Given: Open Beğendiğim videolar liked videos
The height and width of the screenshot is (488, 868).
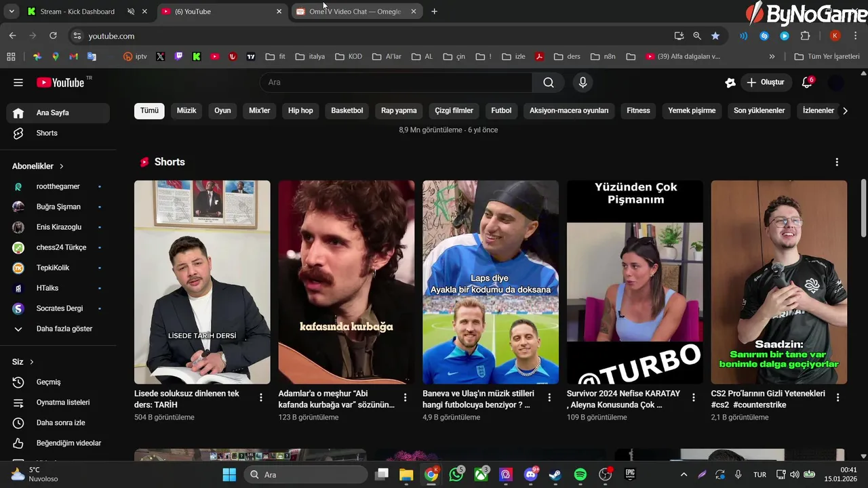Looking at the screenshot, I should (58, 443).
